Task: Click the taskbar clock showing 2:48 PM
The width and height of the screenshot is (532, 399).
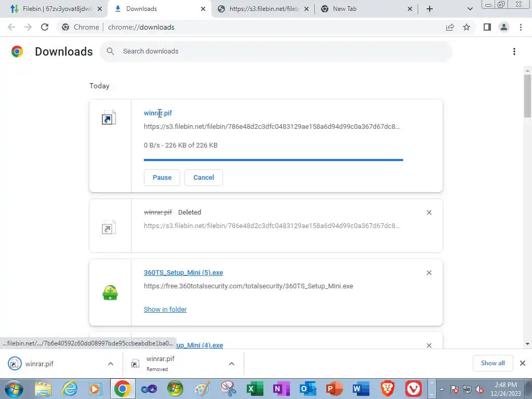Action: (506, 389)
